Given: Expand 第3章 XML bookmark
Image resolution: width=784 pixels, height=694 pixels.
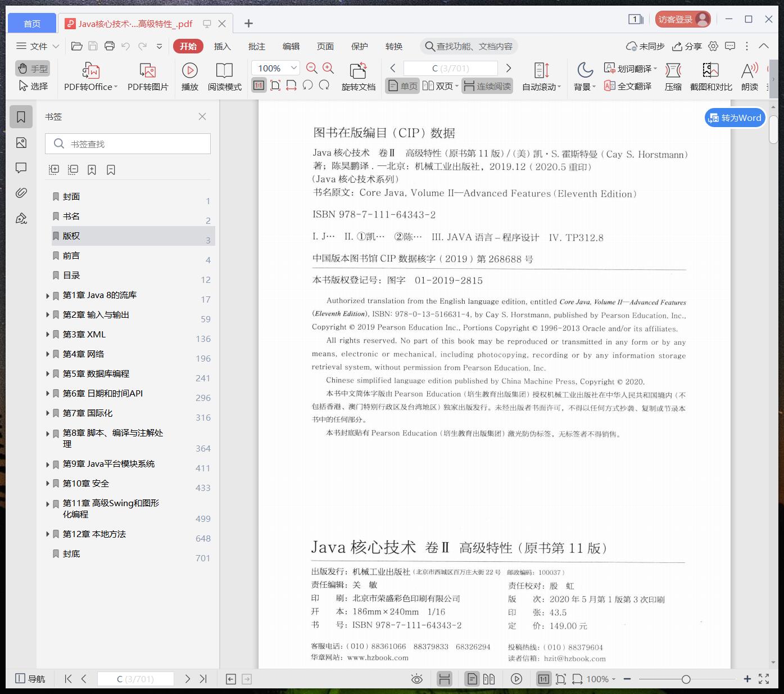Looking at the screenshot, I should click(x=48, y=335).
